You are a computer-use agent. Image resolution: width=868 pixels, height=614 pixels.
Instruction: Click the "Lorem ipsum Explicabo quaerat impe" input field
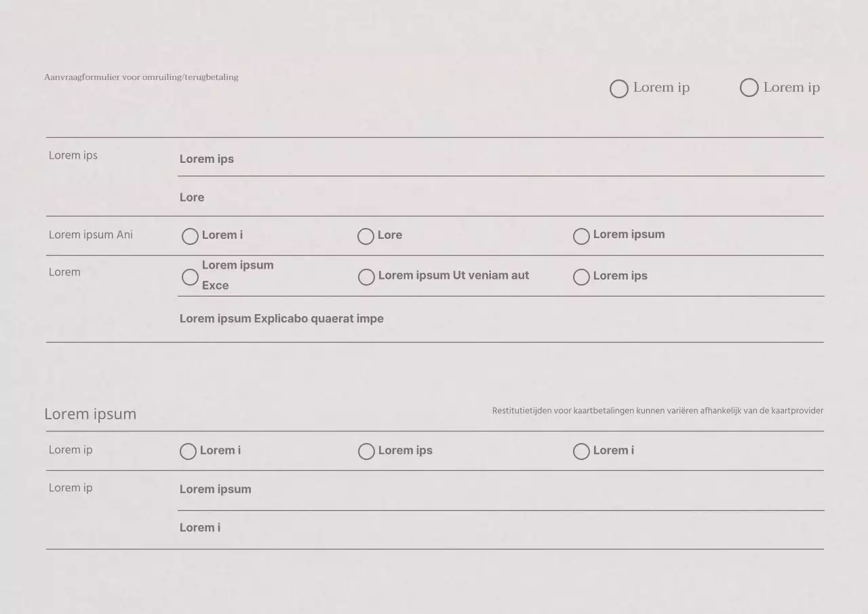click(x=500, y=319)
